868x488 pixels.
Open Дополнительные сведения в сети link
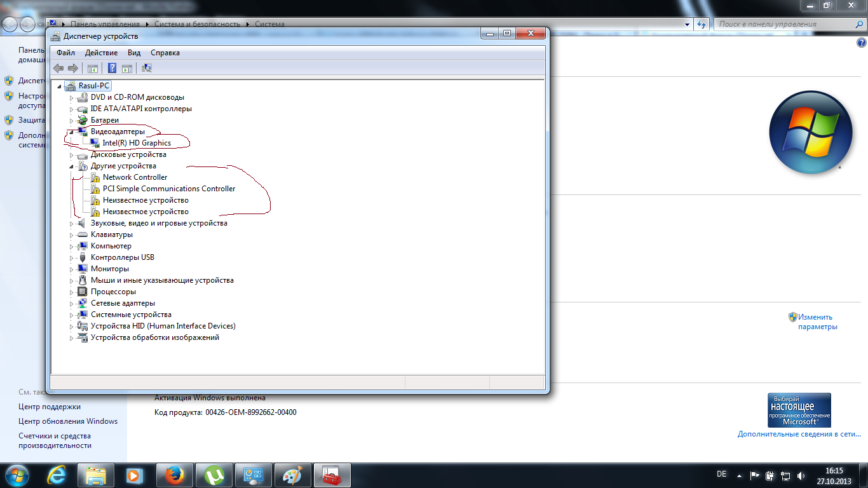[799, 434]
